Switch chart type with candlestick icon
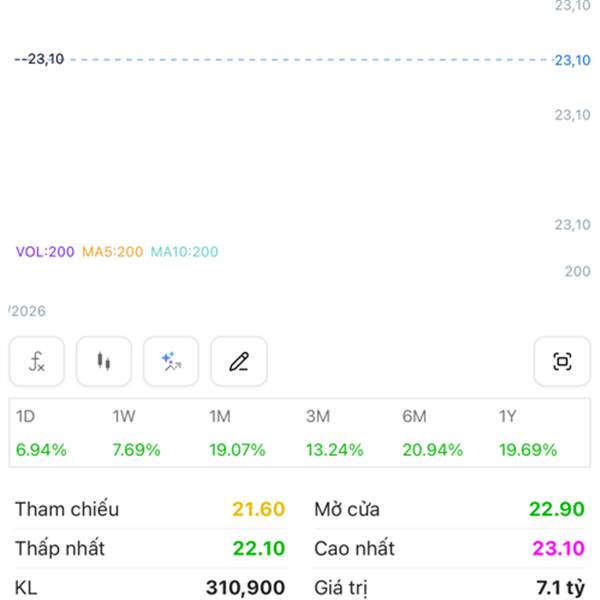The height and width of the screenshot is (600, 600). [x=104, y=362]
